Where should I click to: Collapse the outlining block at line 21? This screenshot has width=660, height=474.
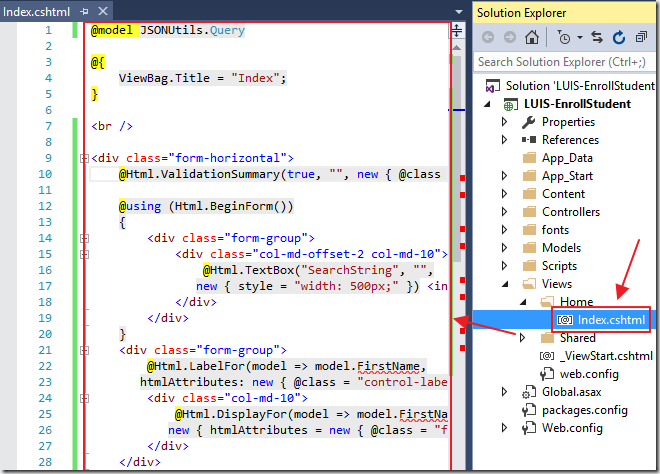(x=84, y=351)
